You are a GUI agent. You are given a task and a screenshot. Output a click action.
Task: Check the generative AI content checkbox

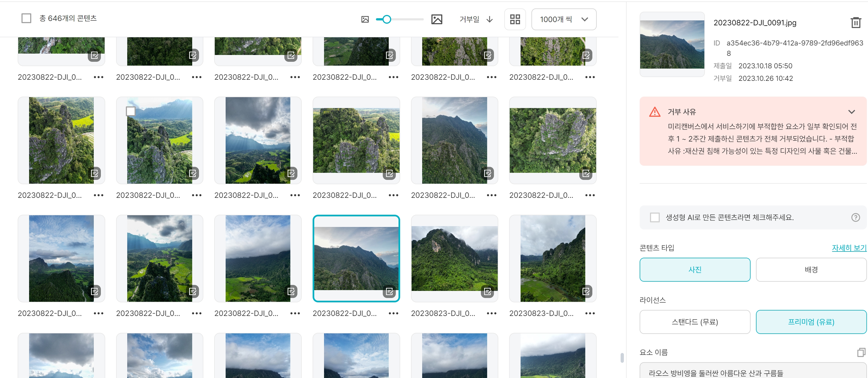(654, 217)
